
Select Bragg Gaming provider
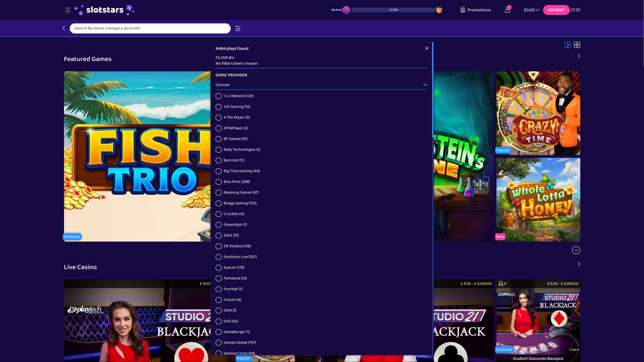[236, 203]
